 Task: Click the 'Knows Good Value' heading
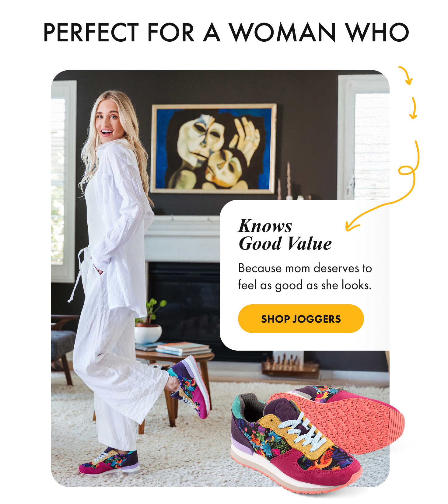[x=285, y=235]
